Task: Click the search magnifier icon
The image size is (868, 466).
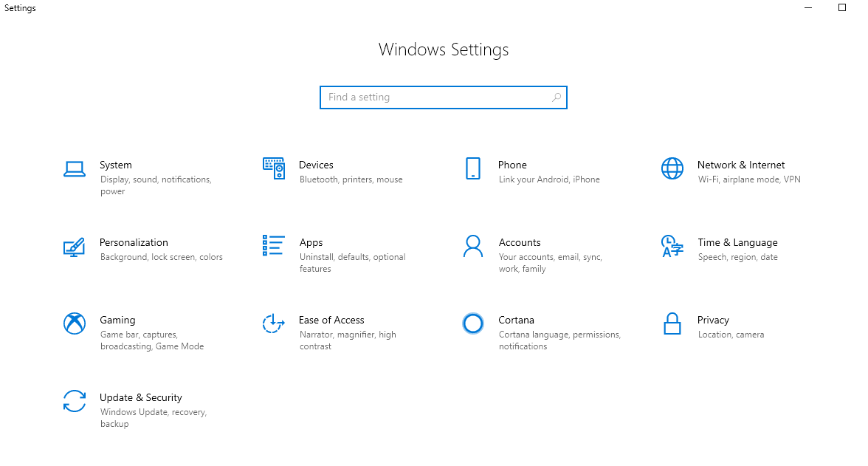Action: pyautogui.click(x=557, y=97)
